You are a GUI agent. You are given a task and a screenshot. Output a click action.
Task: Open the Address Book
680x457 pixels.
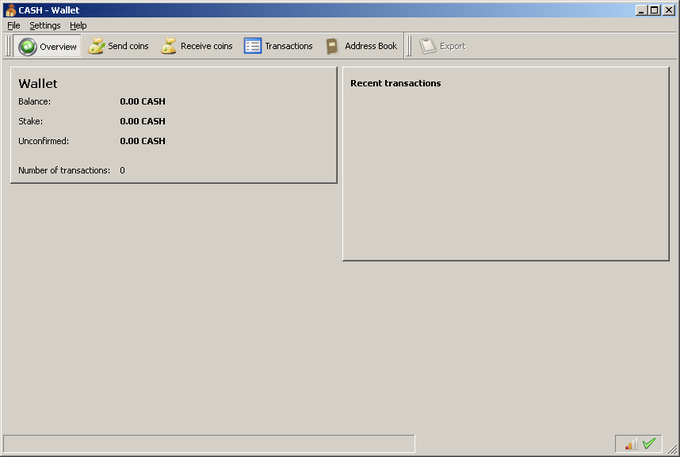361,46
